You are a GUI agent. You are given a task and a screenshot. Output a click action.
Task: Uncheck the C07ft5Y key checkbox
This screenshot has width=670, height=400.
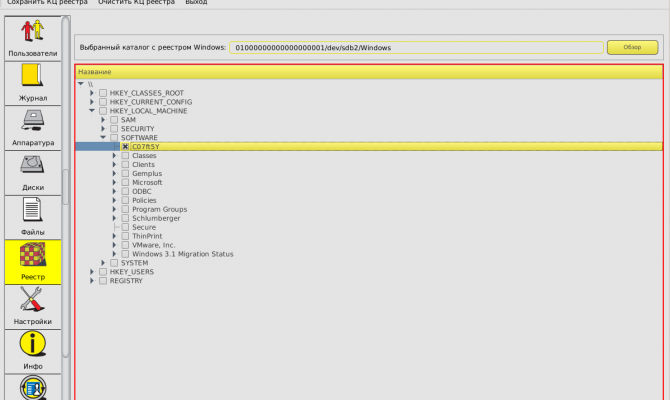click(x=125, y=147)
